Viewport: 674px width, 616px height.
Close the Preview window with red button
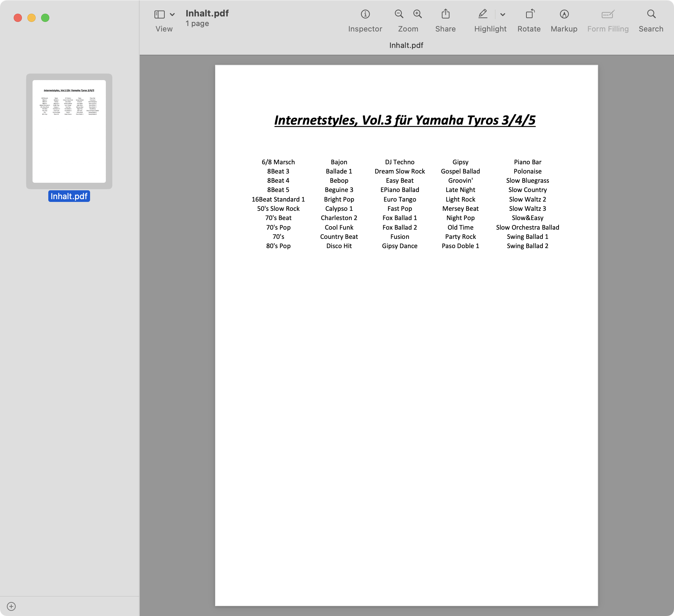[18, 18]
